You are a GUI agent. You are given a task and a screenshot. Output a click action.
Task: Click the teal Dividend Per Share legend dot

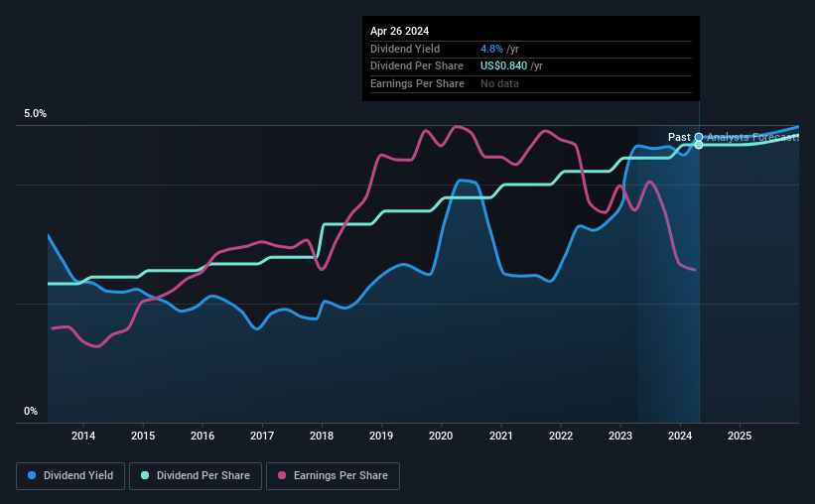click(x=145, y=475)
